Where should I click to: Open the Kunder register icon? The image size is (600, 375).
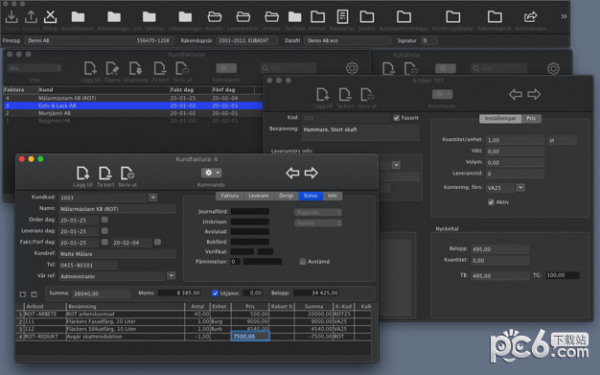[214, 16]
